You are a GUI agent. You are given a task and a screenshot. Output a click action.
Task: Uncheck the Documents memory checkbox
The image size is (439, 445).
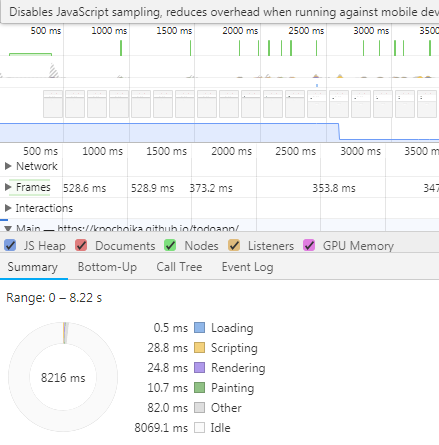pyautogui.click(x=81, y=245)
